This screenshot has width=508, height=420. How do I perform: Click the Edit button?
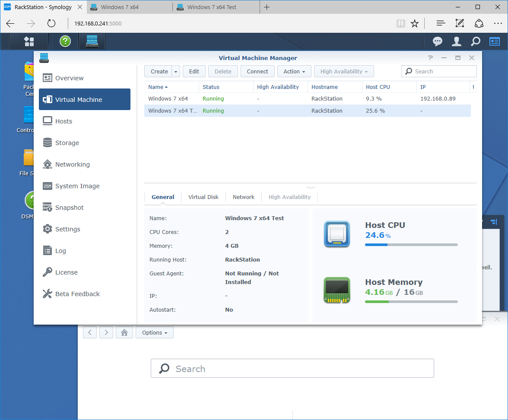coord(194,71)
